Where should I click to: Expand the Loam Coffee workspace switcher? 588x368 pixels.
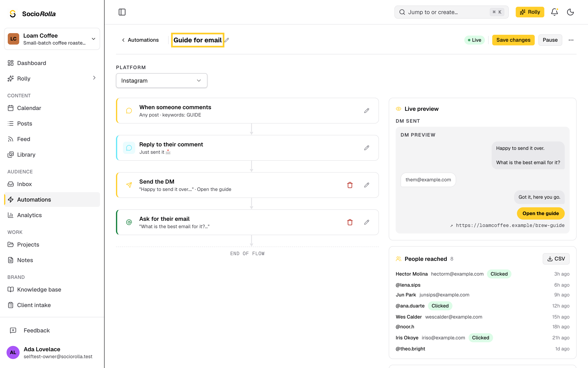click(52, 39)
